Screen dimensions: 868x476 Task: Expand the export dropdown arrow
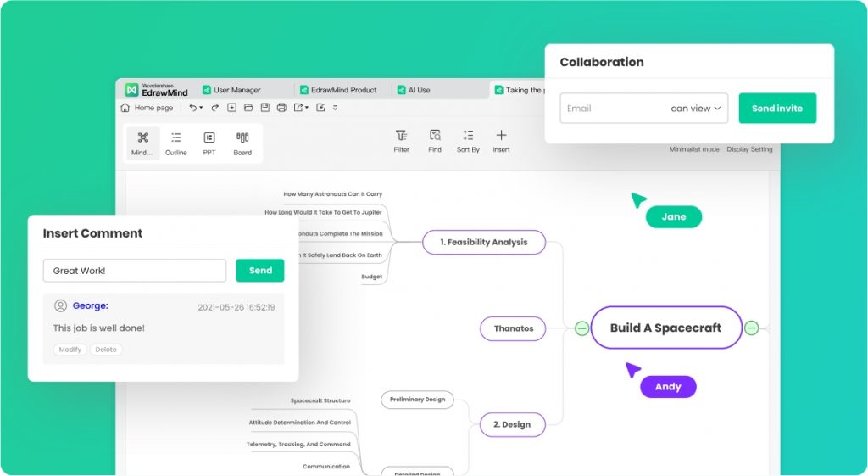tap(308, 108)
